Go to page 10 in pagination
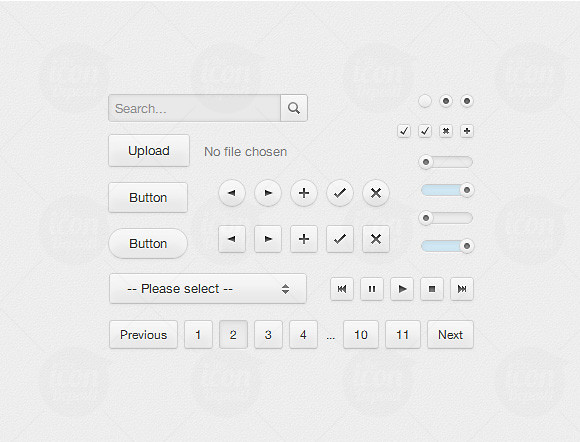This screenshot has height=442, width=580. tap(361, 334)
